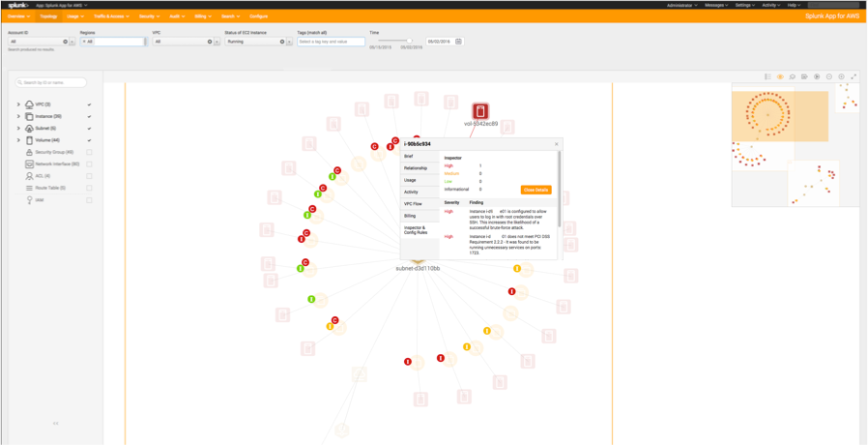The height and width of the screenshot is (445, 868).
Task: Click the zoom in plus icon
Action: tap(842, 76)
